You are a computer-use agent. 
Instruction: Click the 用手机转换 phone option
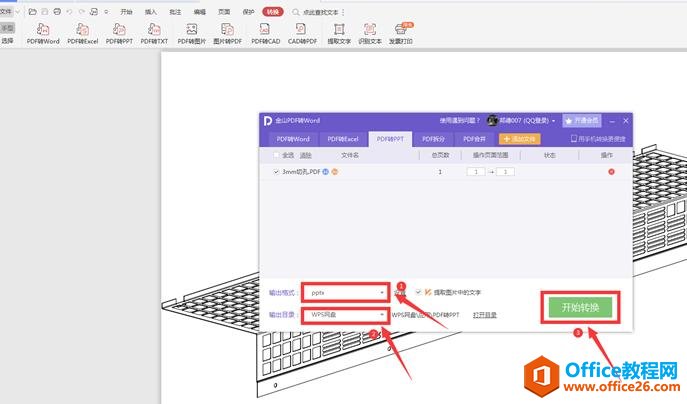(598, 139)
